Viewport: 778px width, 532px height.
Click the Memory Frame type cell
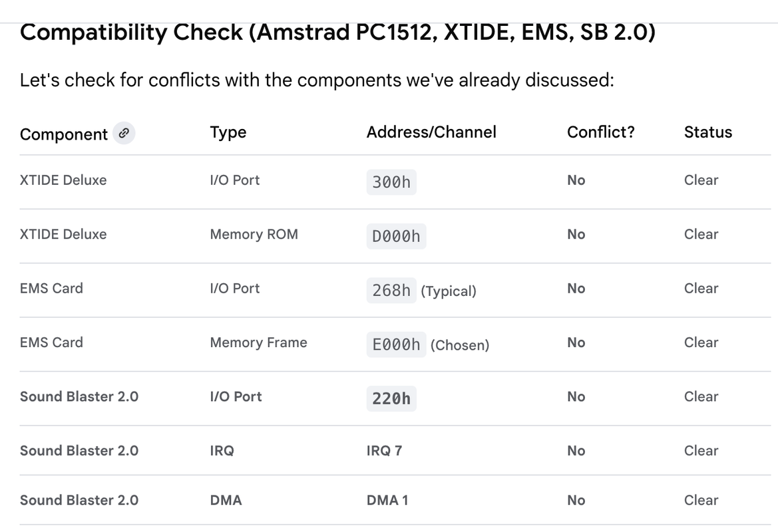[258, 343]
